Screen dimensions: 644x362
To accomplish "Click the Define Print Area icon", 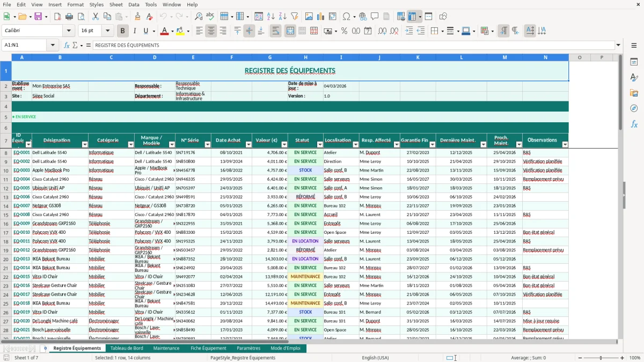I will [x=401, y=17].
